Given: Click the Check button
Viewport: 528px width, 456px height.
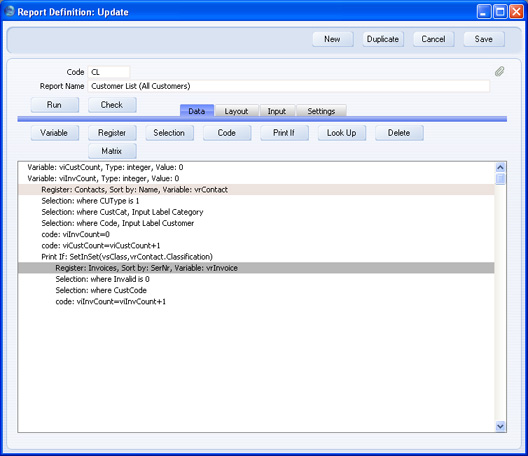Looking at the screenshot, I should coord(112,105).
